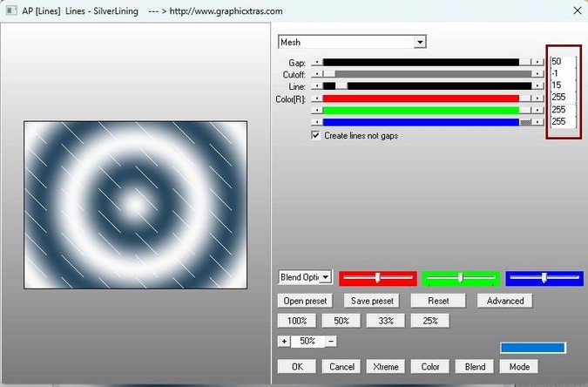The width and height of the screenshot is (588, 387).
Task: Click the Gap slider track
Action: tap(421, 63)
